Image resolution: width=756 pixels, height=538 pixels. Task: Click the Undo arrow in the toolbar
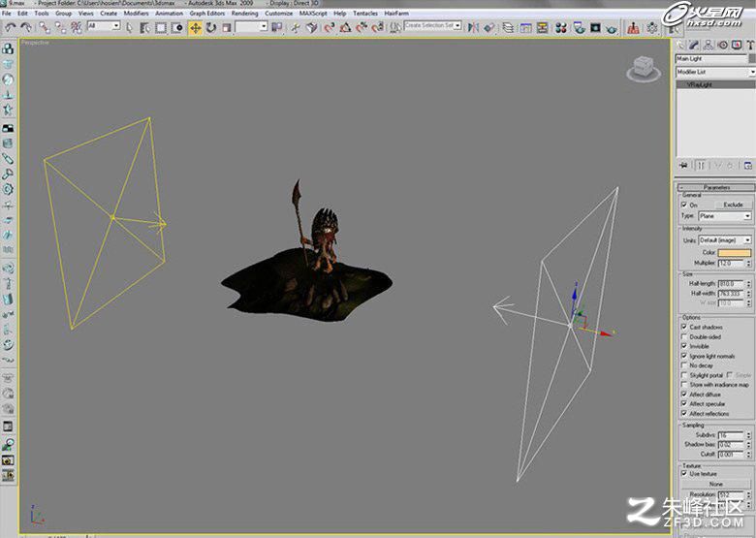click(x=10, y=27)
